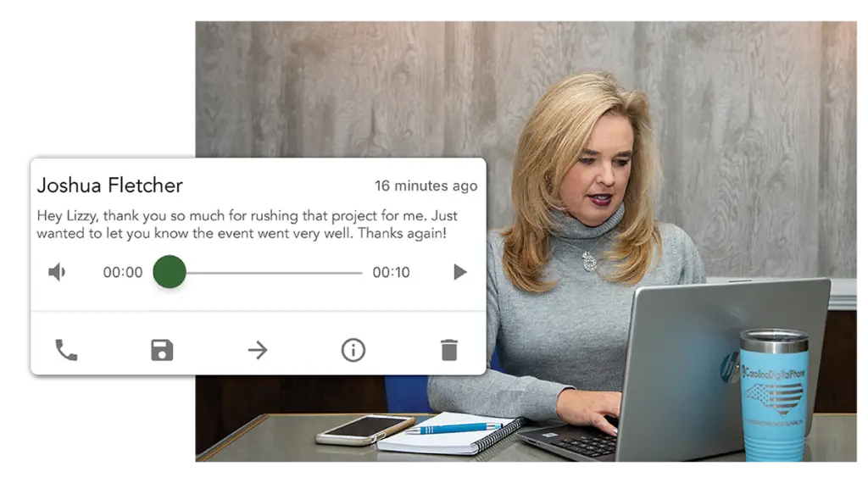Forward the voicemail with the arrow icon
This screenshot has height=483, width=868.
coord(258,350)
